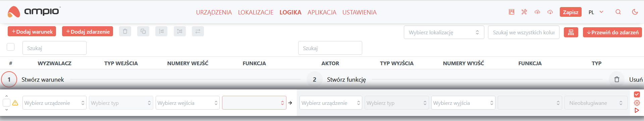Tick the select-all checkbox above table
644x121 pixels.
pos(11,47)
